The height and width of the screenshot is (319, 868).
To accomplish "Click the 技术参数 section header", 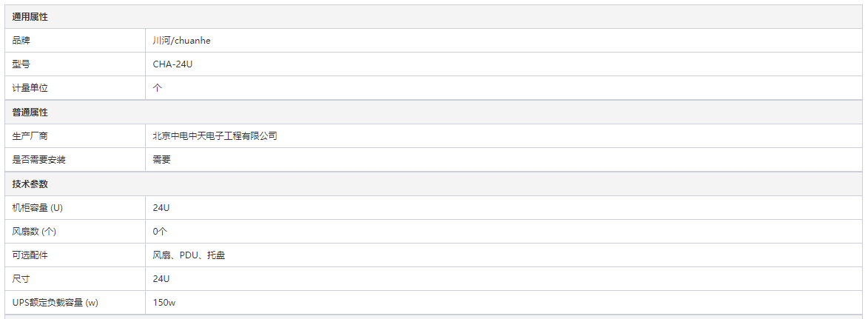I will point(30,184).
